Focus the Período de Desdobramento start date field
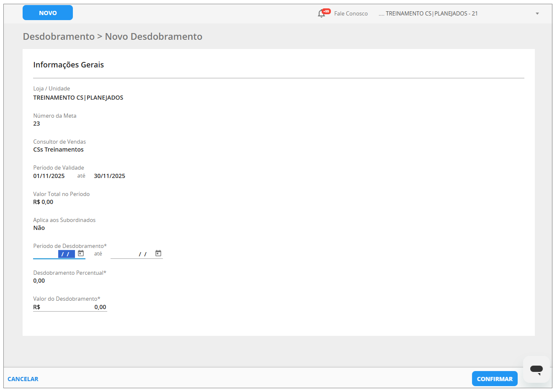The width and height of the screenshot is (557, 392). click(54, 254)
